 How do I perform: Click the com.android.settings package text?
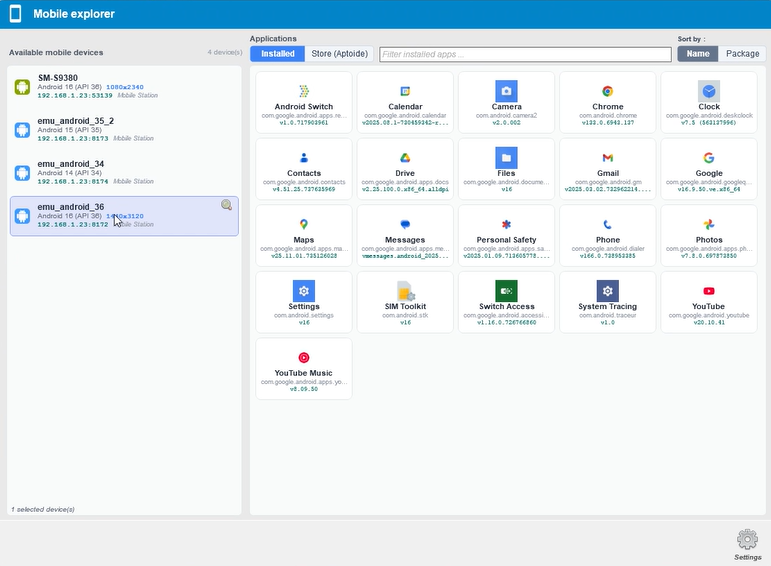pyautogui.click(x=304, y=315)
